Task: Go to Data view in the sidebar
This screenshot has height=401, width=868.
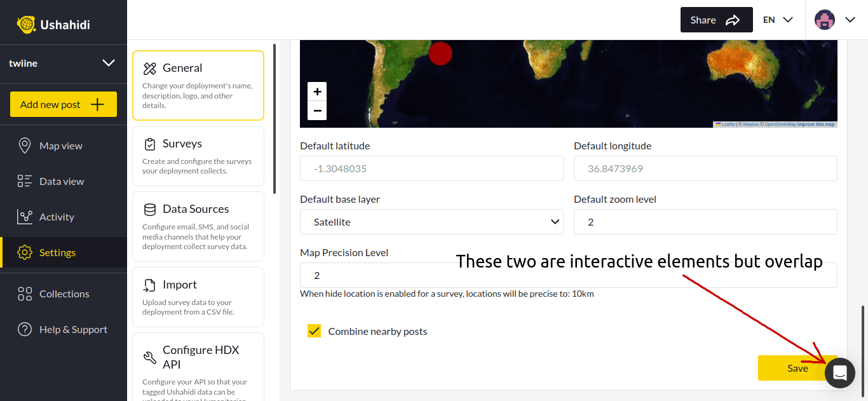Action: (x=62, y=181)
